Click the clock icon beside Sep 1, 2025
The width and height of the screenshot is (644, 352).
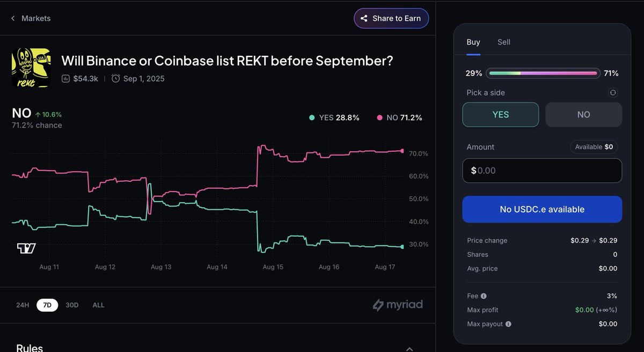(115, 79)
